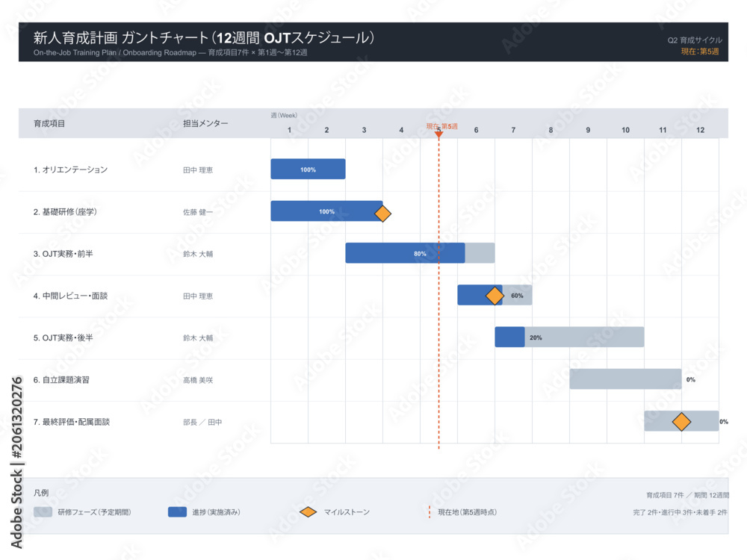
Task: Select the gray 自立課題演習 planned bar
Action: (625, 379)
